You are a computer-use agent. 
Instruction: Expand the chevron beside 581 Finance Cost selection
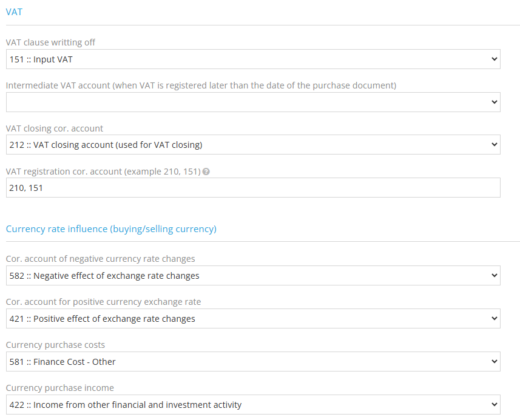tap(495, 361)
